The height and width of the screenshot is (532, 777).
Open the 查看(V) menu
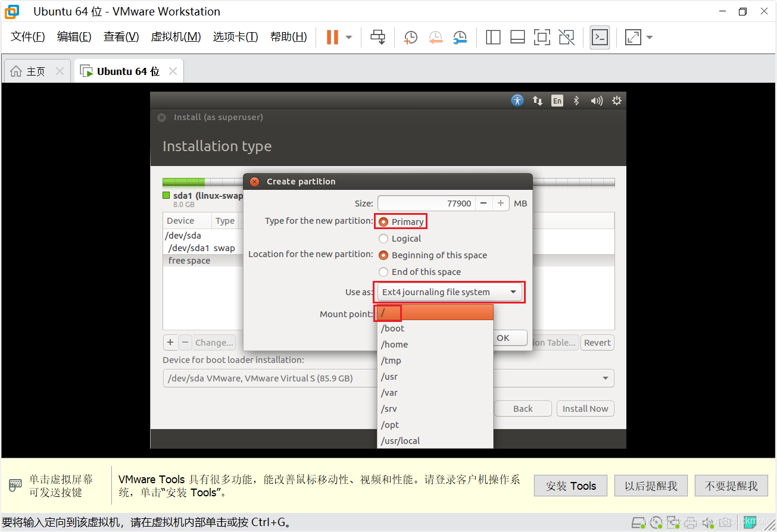pos(121,37)
